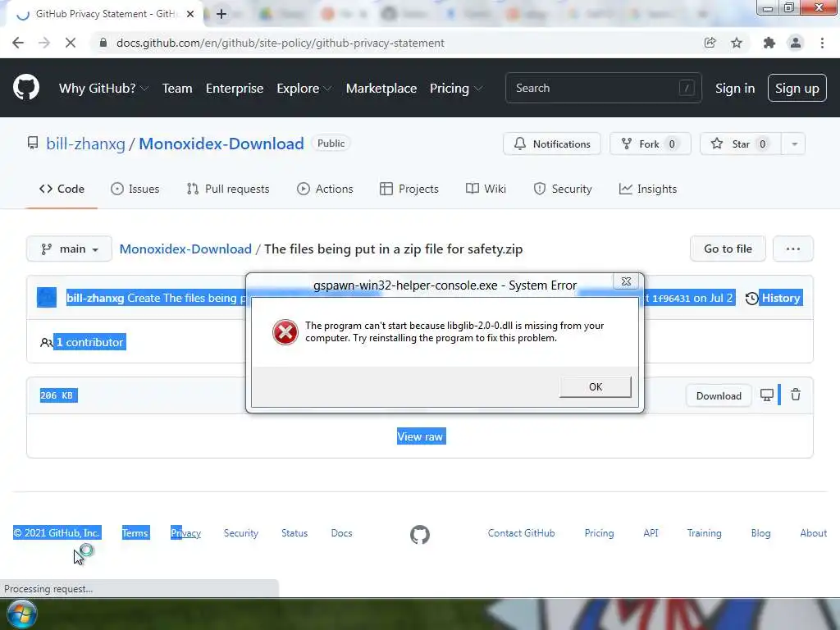The width and height of the screenshot is (840, 630).
Task: Expand the Explore menu
Action: 304,89
